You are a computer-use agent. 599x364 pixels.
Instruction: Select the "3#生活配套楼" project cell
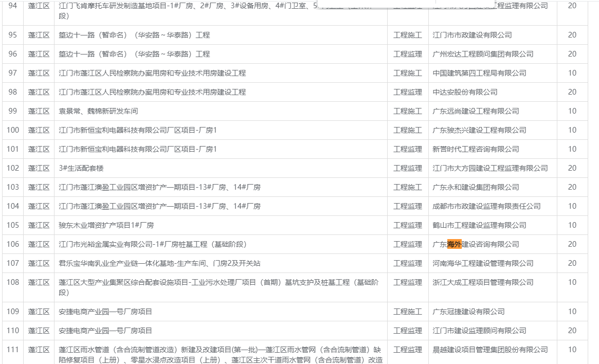tap(81, 168)
